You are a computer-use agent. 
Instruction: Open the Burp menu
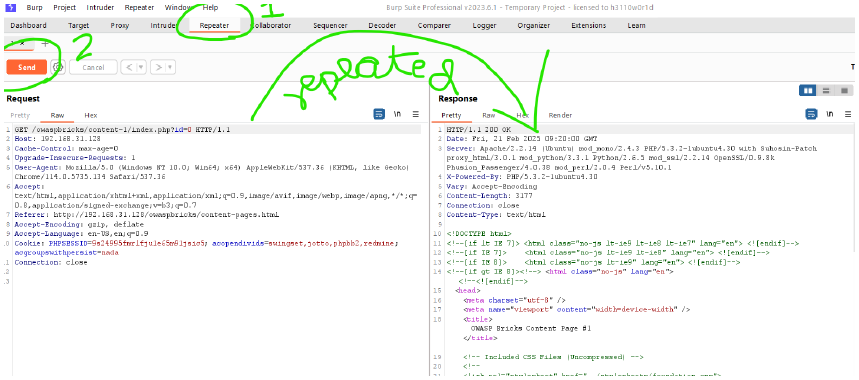(x=35, y=8)
